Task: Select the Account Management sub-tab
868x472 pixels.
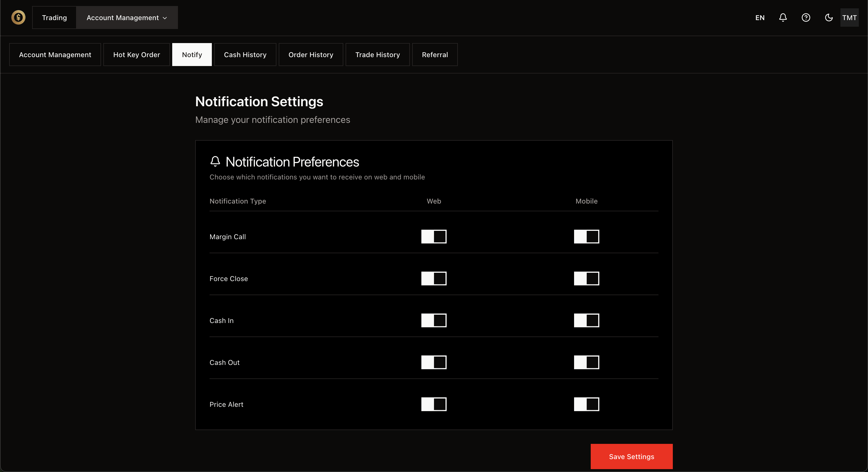Action: coord(55,55)
